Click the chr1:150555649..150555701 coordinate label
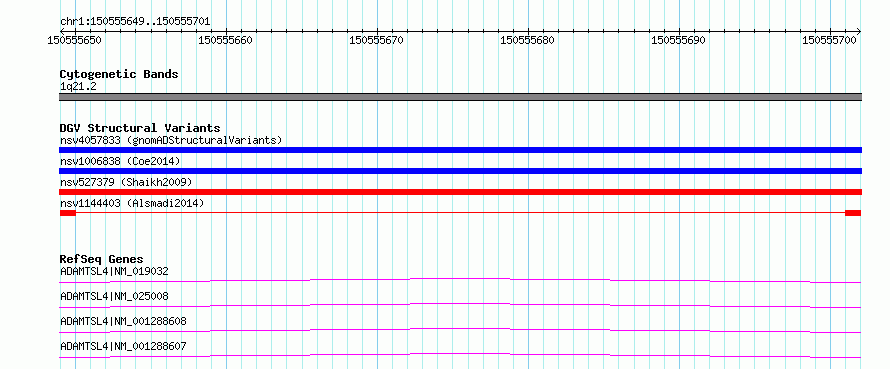This screenshot has height=369, width=890. click(x=135, y=22)
